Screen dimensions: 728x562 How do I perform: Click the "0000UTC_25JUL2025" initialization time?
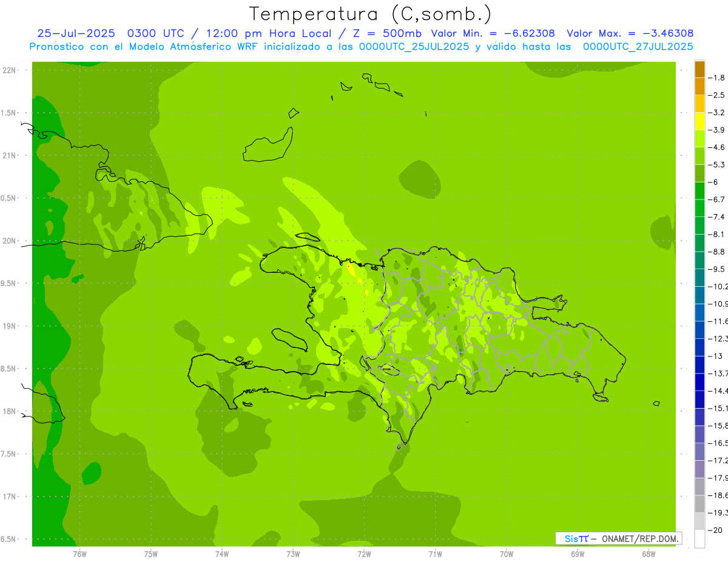click(414, 47)
